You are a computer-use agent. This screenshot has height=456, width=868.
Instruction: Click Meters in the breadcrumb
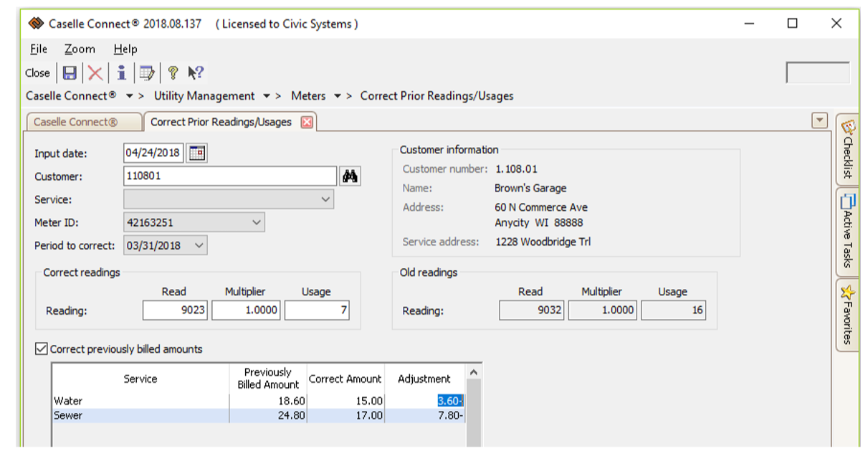point(308,96)
